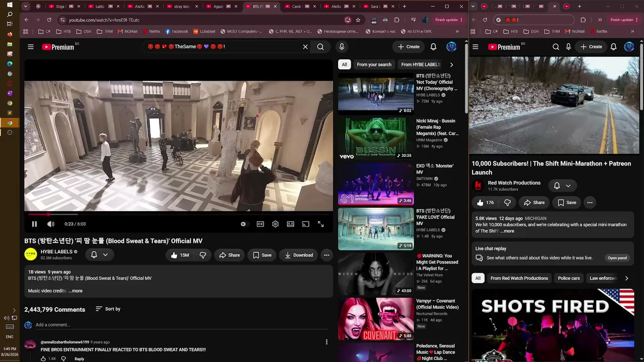Show more filter chips in BTS window
Viewport: 644px width, 362px height.
coord(451,65)
